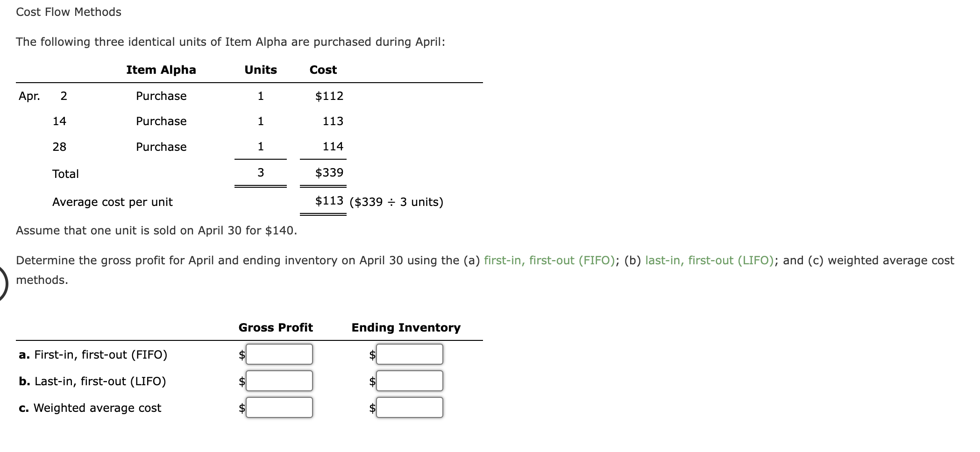The height and width of the screenshot is (452, 980).
Task: Open the last-in, first-out (LIFO) link
Action: pyautogui.click(x=709, y=261)
